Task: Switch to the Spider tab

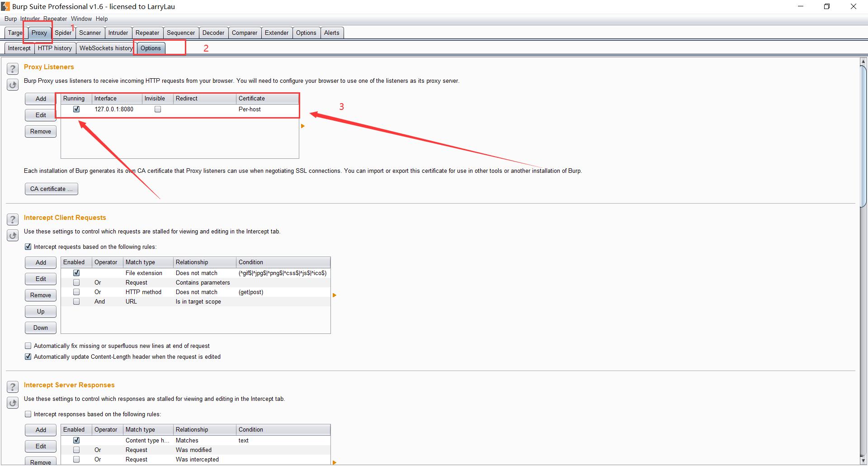Action: (x=63, y=33)
